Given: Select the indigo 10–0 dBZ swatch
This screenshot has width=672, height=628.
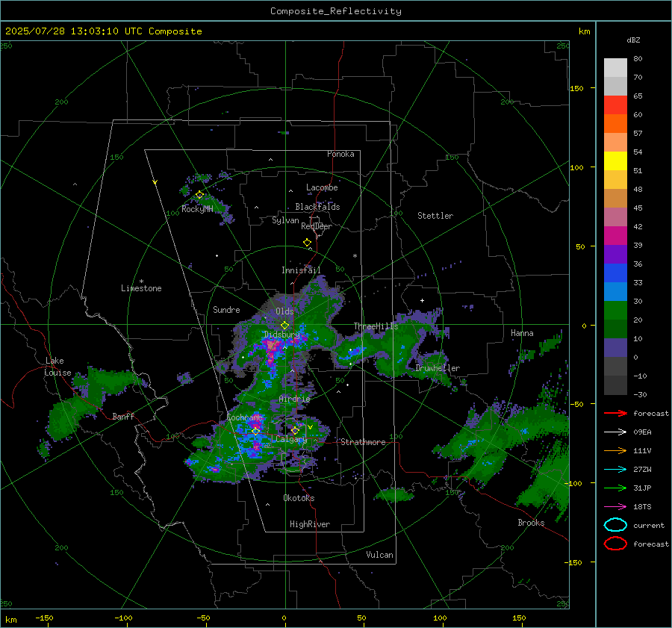Looking at the screenshot, I should pyautogui.click(x=615, y=348).
